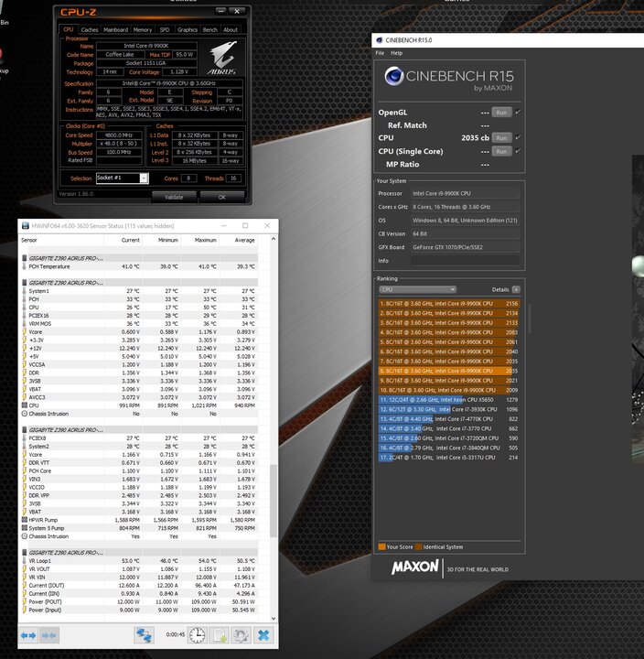
Task: Click OK button in CPU-Z
Action: [x=222, y=197]
